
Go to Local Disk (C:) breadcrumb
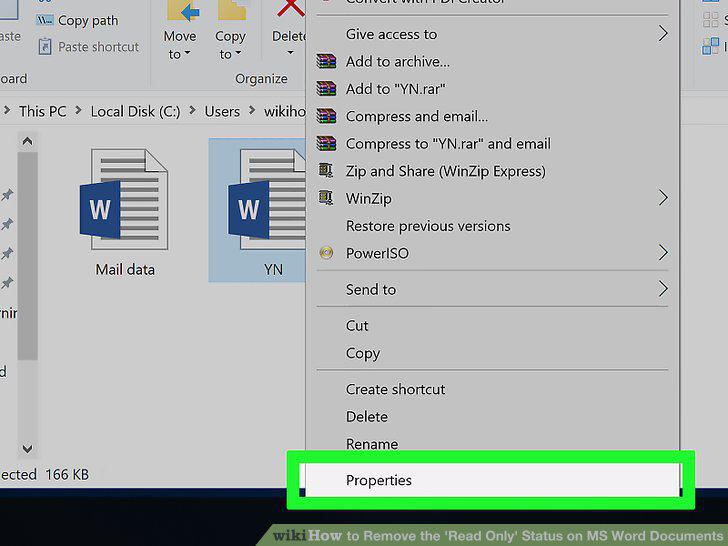coord(135,111)
